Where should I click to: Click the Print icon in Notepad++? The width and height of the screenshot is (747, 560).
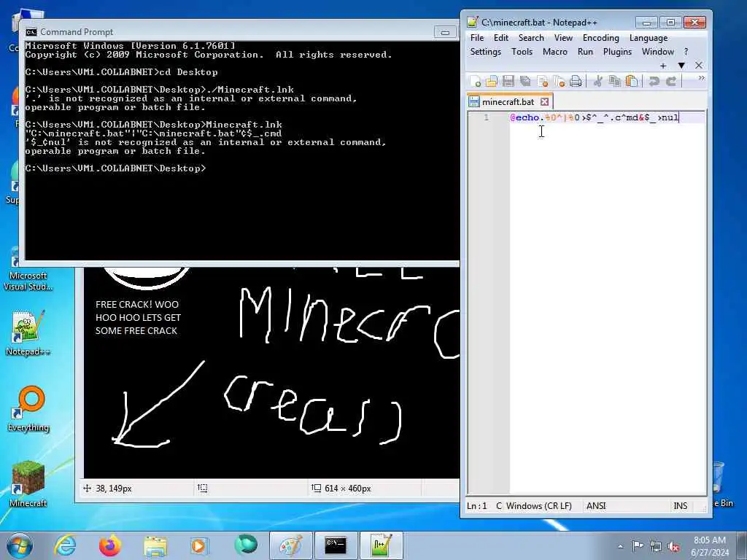click(576, 82)
